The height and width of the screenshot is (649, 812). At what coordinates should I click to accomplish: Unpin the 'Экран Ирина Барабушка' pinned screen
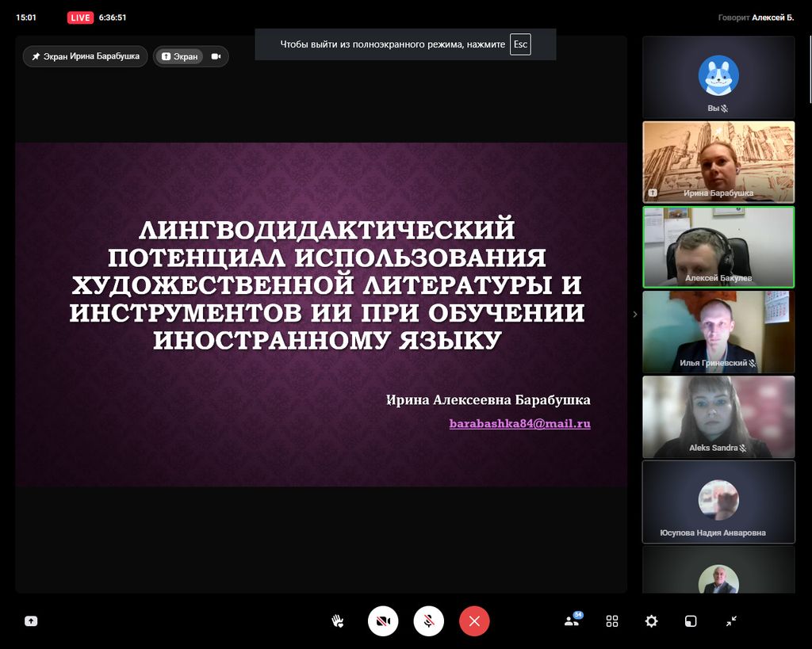tap(85, 56)
